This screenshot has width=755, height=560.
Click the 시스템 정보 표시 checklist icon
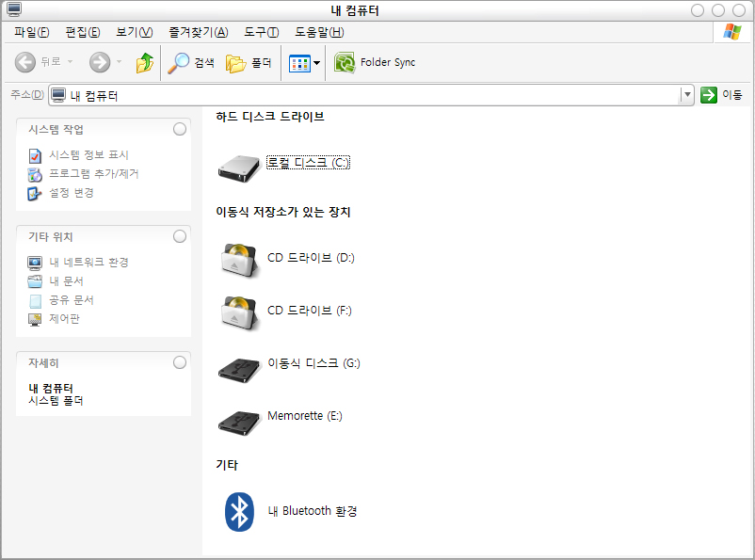(35, 156)
